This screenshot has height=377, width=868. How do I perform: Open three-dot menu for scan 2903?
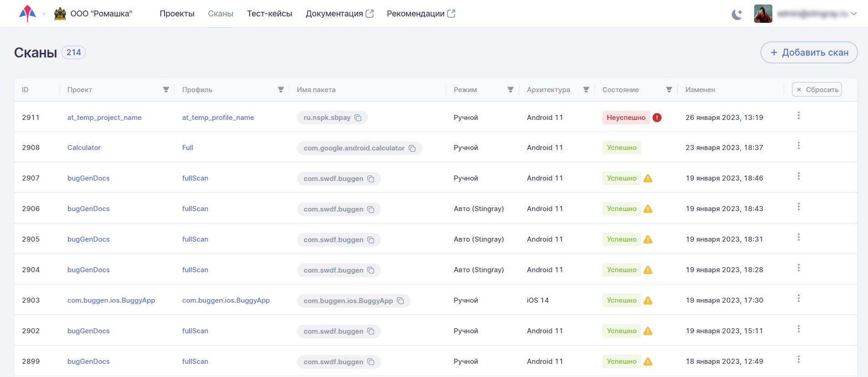pyautogui.click(x=798, y=299)
